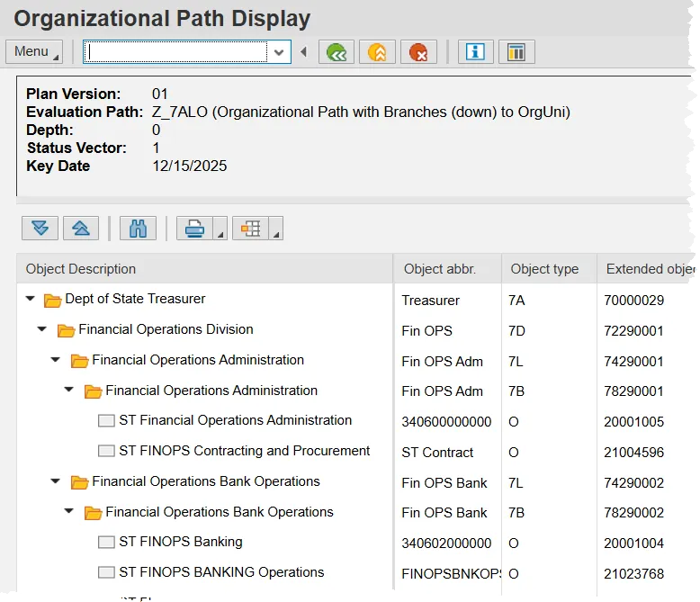Open the command field history dropdown
The width and height of the screenshot is (700, 602).
(x=279, y=52)
